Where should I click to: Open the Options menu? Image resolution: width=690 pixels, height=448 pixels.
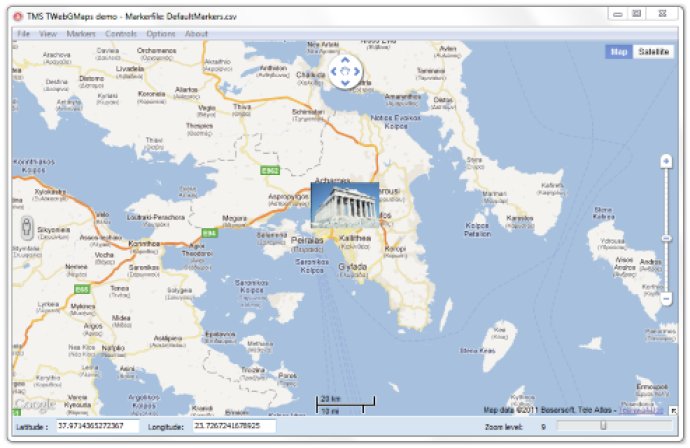pos(161,34)
